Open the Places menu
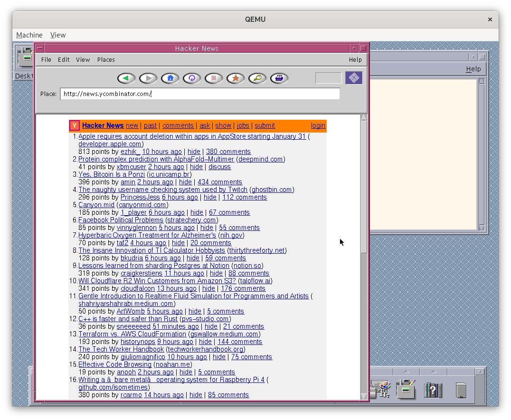Viewport: 511px width, 420px height. coord(106,60)
